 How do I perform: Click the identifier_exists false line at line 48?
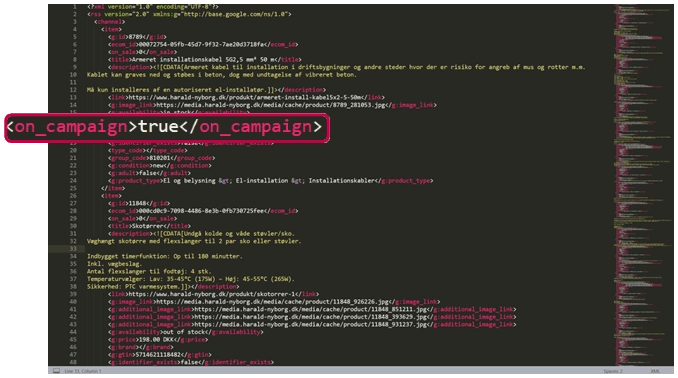(191, 362)
